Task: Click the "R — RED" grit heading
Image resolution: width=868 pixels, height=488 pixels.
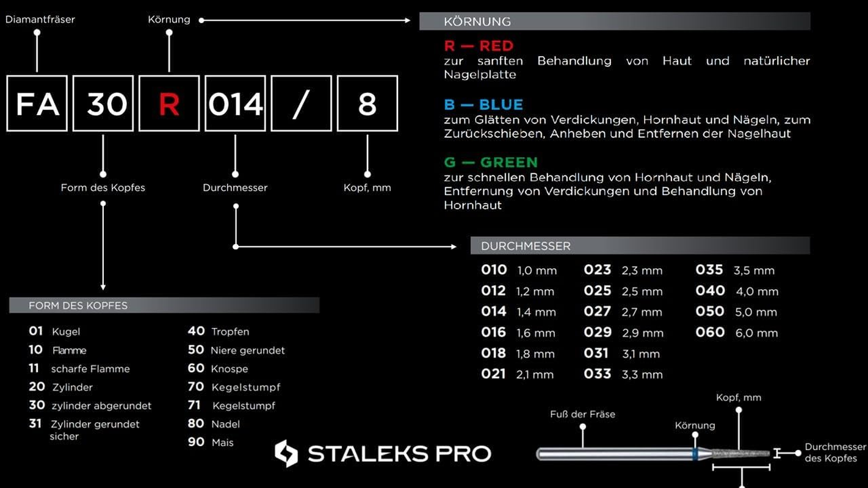Action: 479,46
